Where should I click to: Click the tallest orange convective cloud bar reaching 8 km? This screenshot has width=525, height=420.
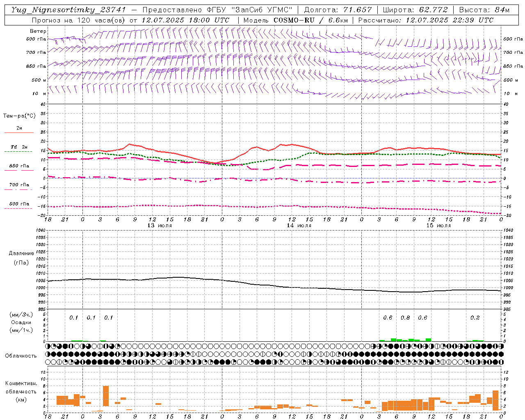point(106,396)
